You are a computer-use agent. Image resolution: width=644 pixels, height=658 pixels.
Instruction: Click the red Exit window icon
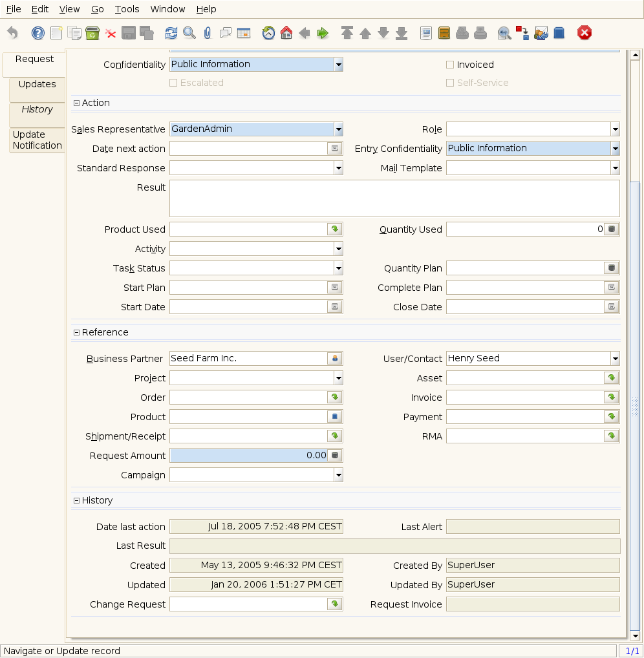(585, 33)
